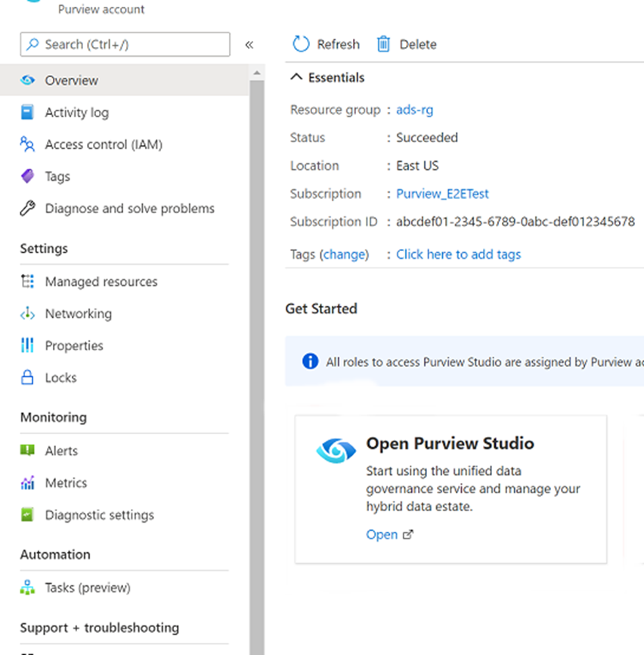
Task: Click the Support + troubleshooting heading
Action: pyautogui.click(x=99, y=628)
